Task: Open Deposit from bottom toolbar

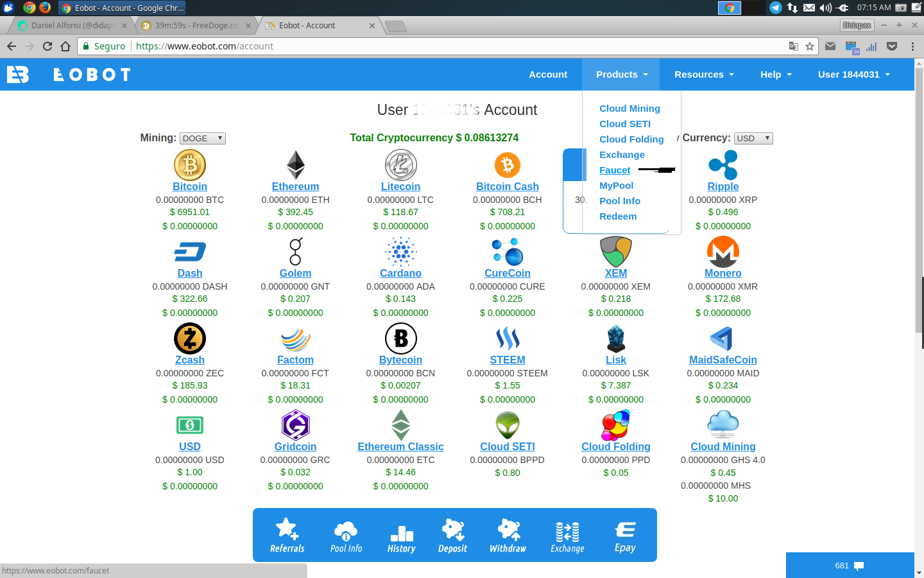Action: point(453,536)
